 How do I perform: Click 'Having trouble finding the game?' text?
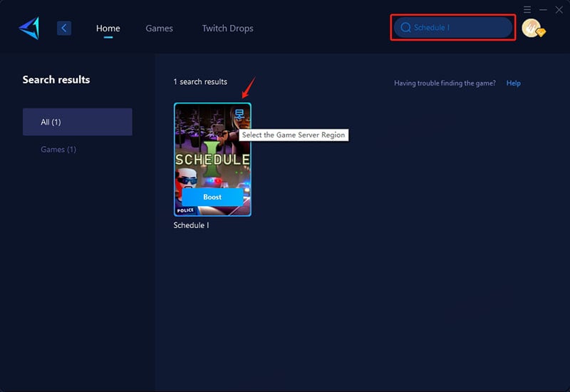(445, 83)
